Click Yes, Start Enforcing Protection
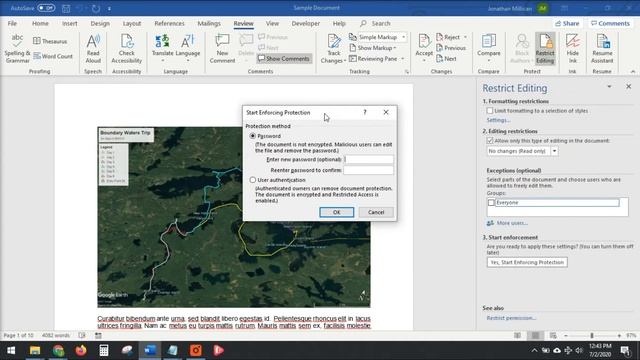The image size is (640, 360). [x=527, y=262]
